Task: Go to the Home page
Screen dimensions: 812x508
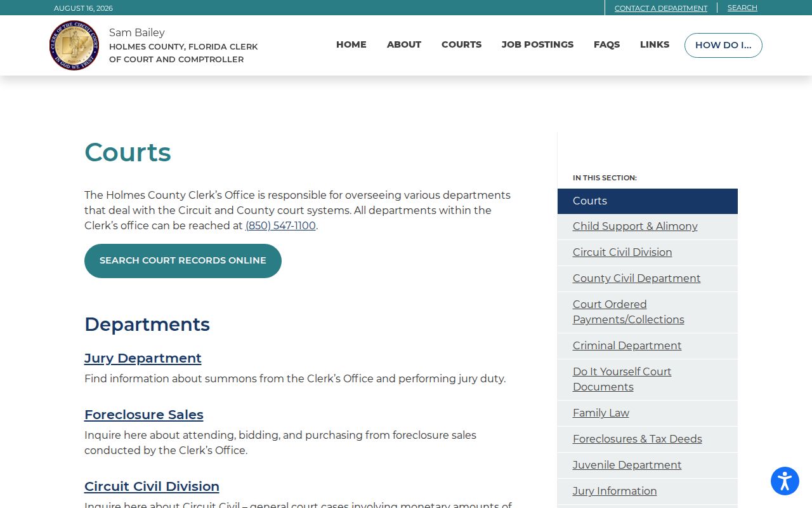Action: tap(351, 44)
